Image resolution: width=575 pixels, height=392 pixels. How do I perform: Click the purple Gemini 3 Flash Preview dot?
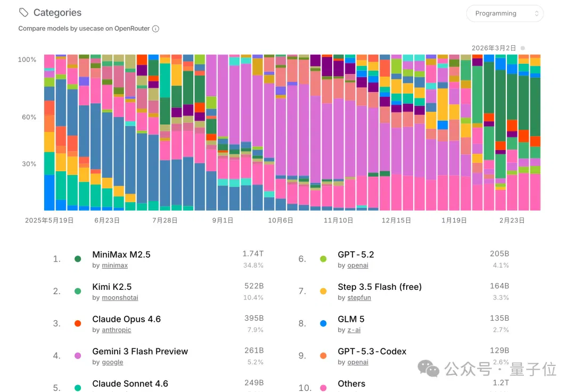(x=78, y=356)
